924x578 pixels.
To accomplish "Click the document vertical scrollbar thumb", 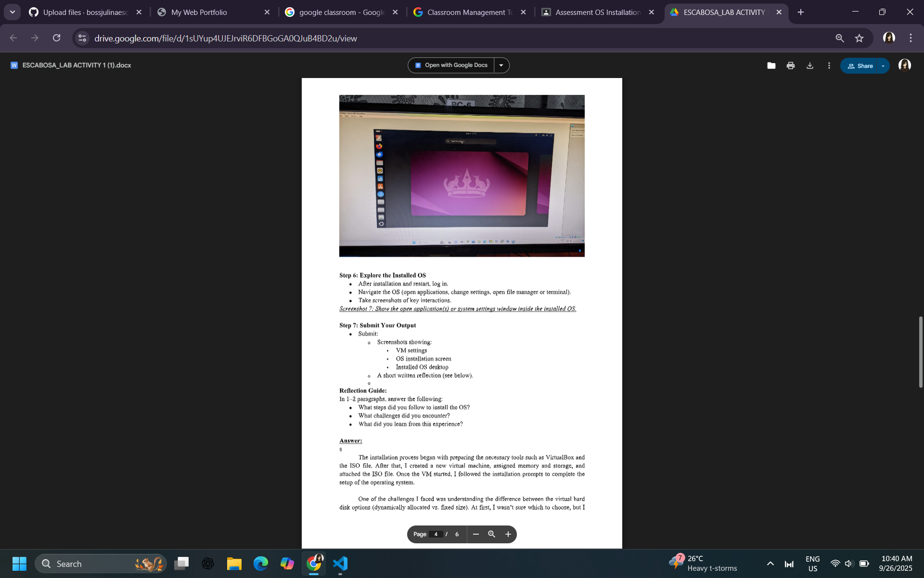I will coord(920,352).
